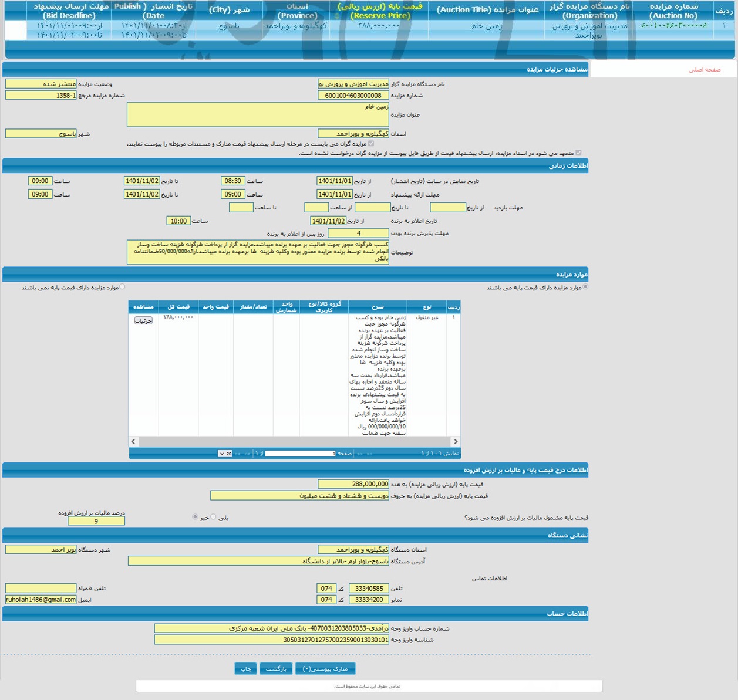Choose 'بلی' for VAT applicability
The image size is (738, 700).
(214, 517)
